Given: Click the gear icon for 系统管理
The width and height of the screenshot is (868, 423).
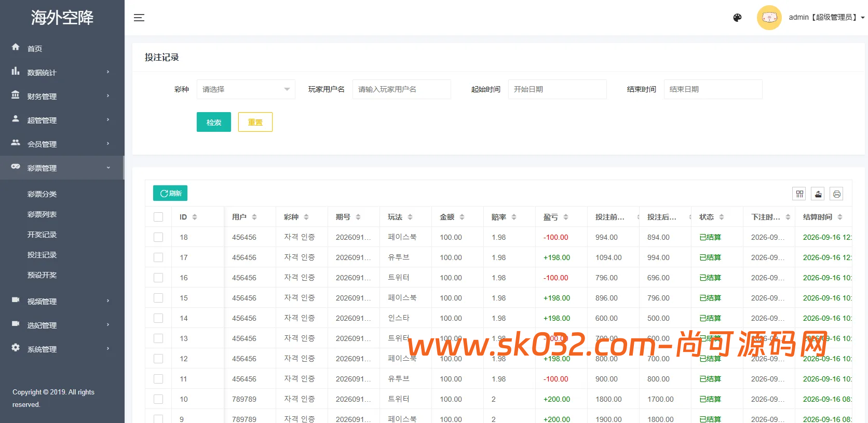Looking at the screenshot, I should 16,348.
